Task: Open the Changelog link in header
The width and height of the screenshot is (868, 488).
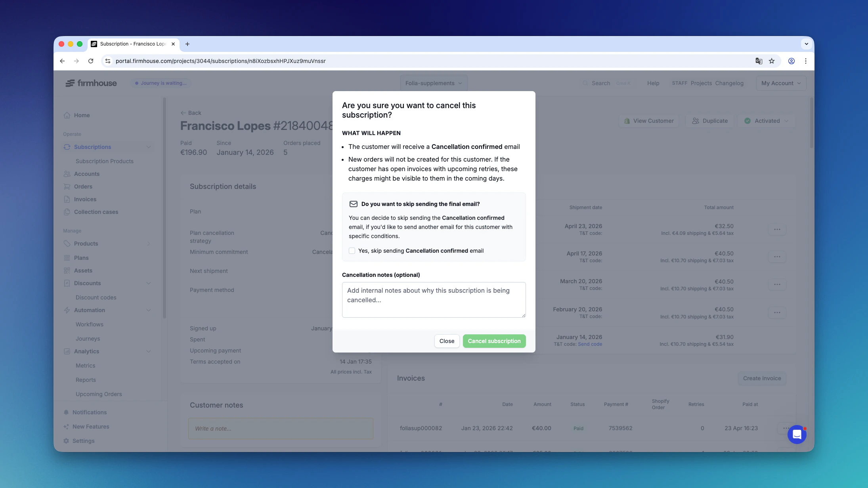Action: 729,83
